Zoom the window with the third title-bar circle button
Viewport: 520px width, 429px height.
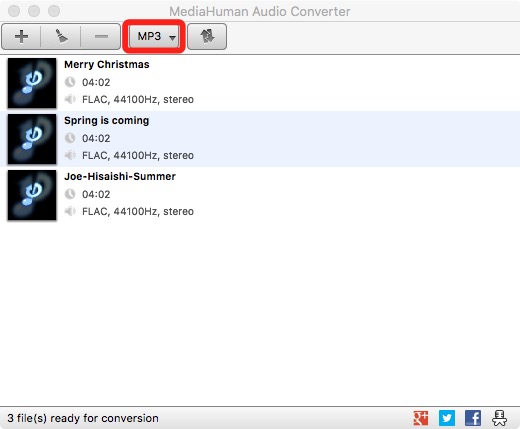54,11
